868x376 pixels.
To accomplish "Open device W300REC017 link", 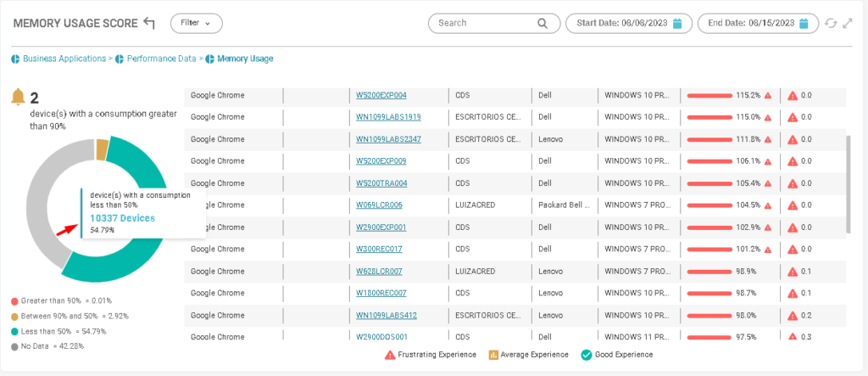I will [x=379, y=250].
